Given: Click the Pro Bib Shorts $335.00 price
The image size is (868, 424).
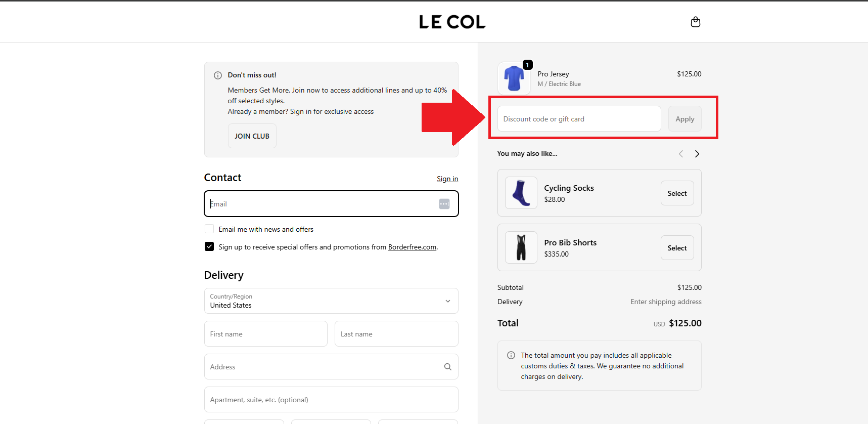Looking at the screenshot, I should tap(556, 254).
